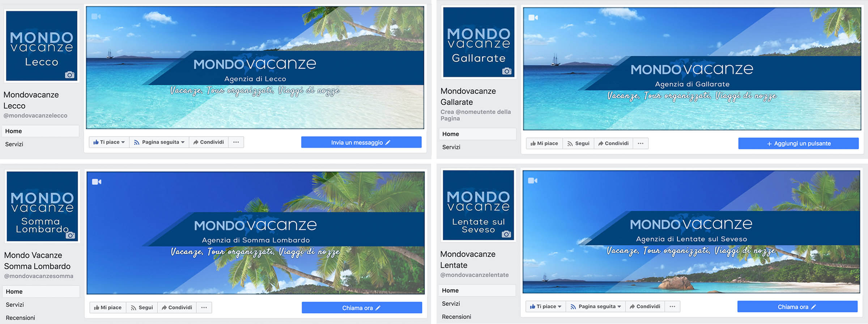This screenshot has height=324, width=868.
Task: Toggle Segui on Somma Lombardo page
Action: 142,307
